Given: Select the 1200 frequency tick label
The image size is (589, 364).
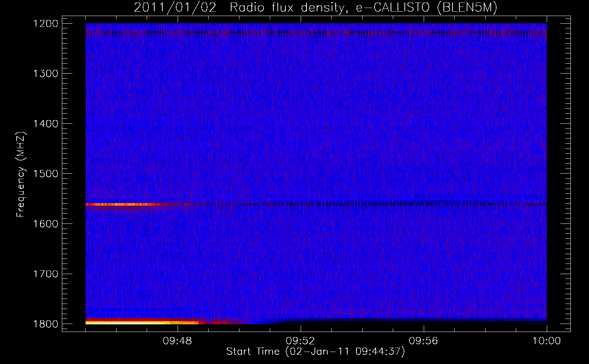Looking at the screenshot, I should (x=46, y=24).
